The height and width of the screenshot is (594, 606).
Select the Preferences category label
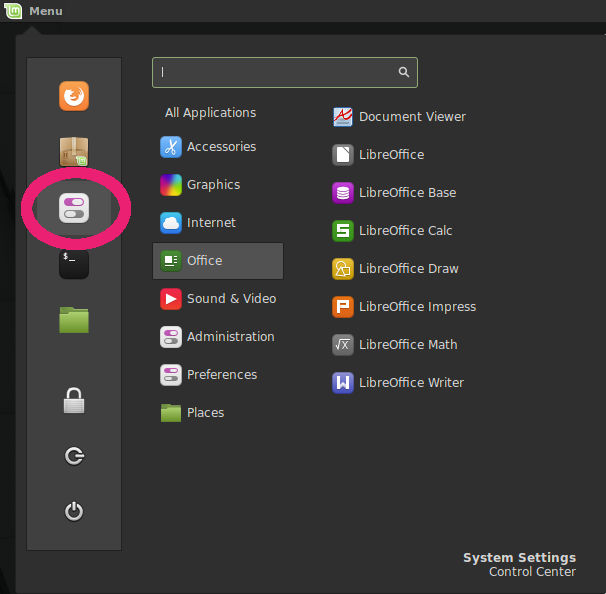(x=222, y=374)
